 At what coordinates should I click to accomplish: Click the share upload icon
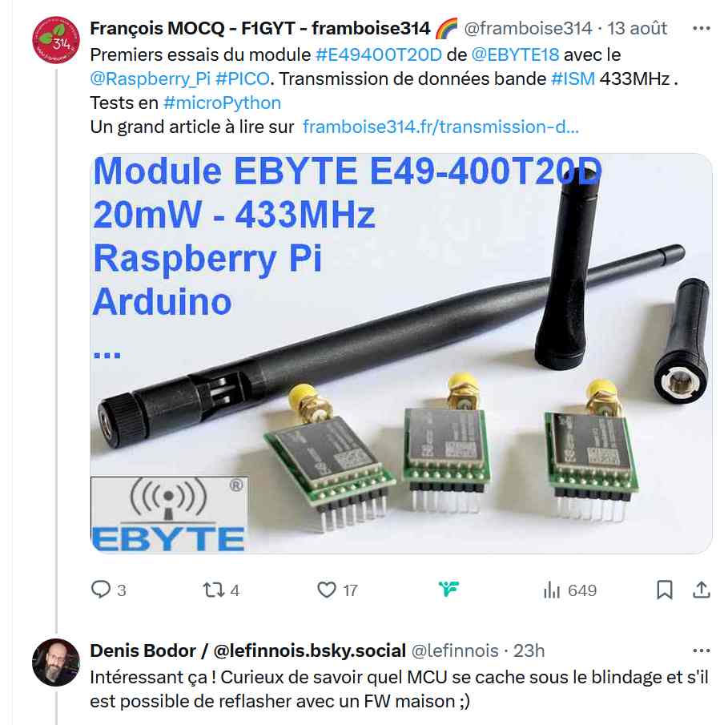[x=701, y=590]
